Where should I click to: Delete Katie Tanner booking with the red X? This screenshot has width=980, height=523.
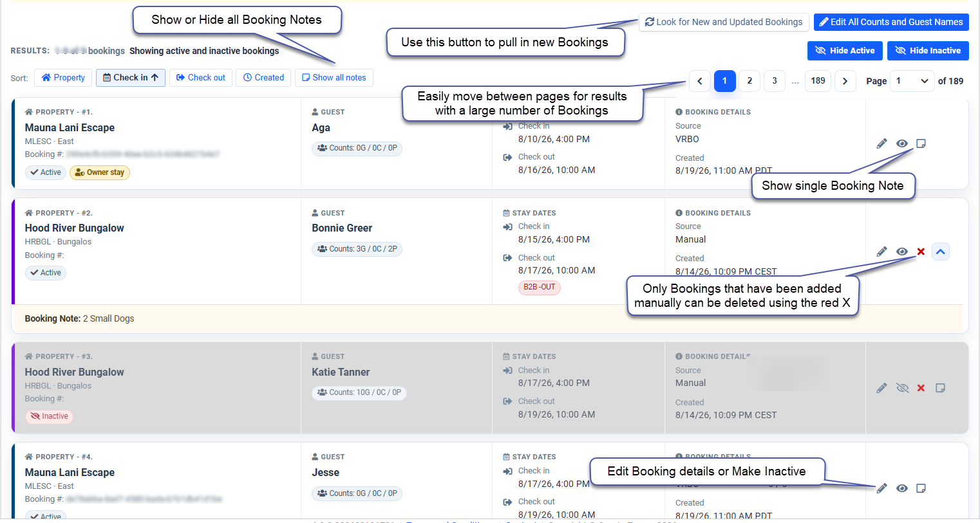[921, 388]
